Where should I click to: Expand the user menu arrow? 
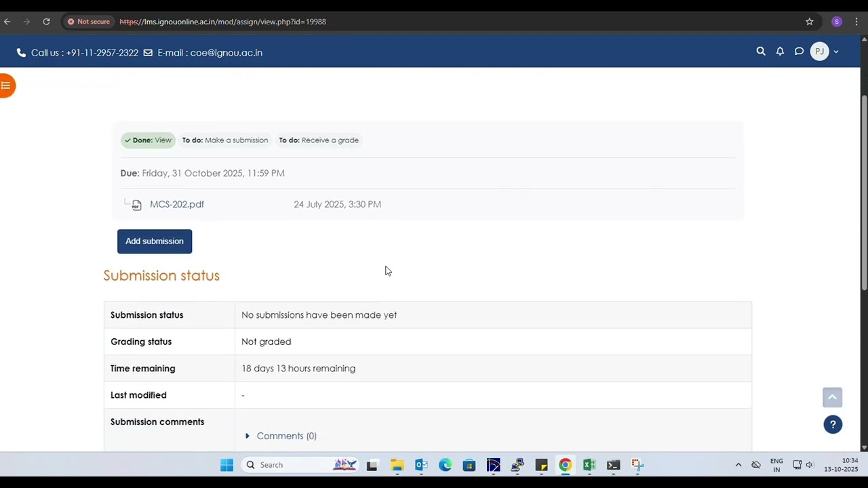pos(836,52)
